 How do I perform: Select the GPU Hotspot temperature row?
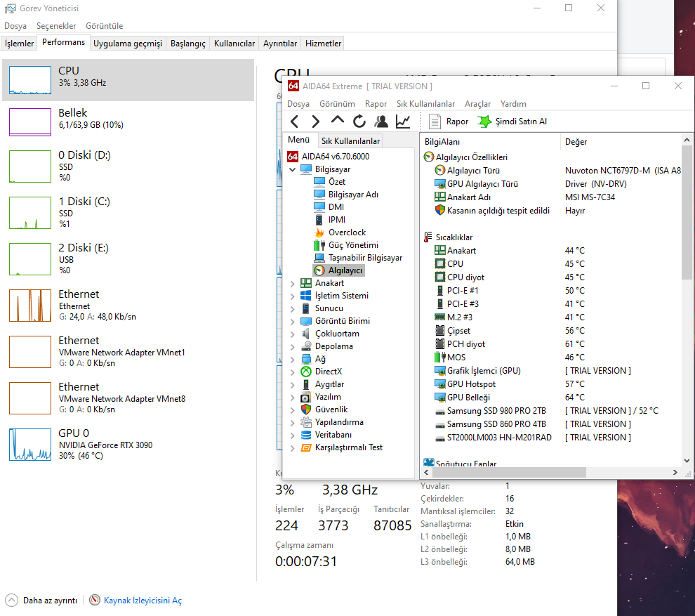click(x=551, y=384)
